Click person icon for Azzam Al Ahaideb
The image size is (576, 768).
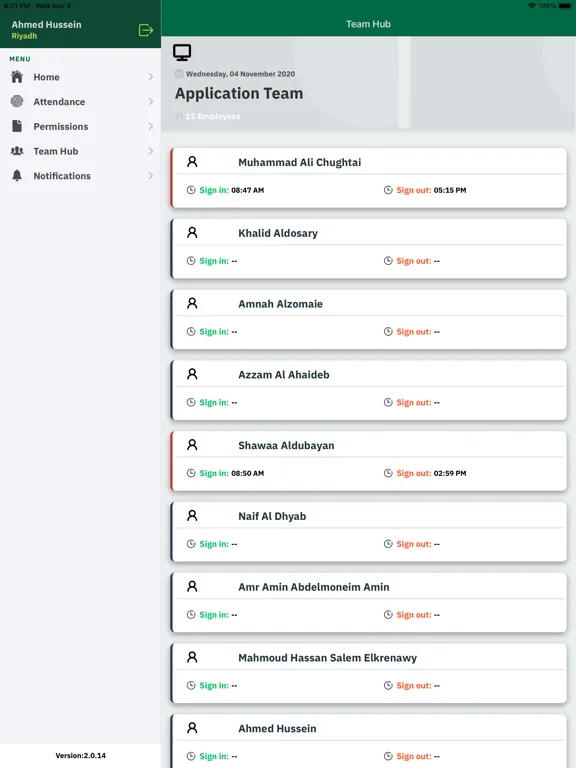[x=192, y=374]
